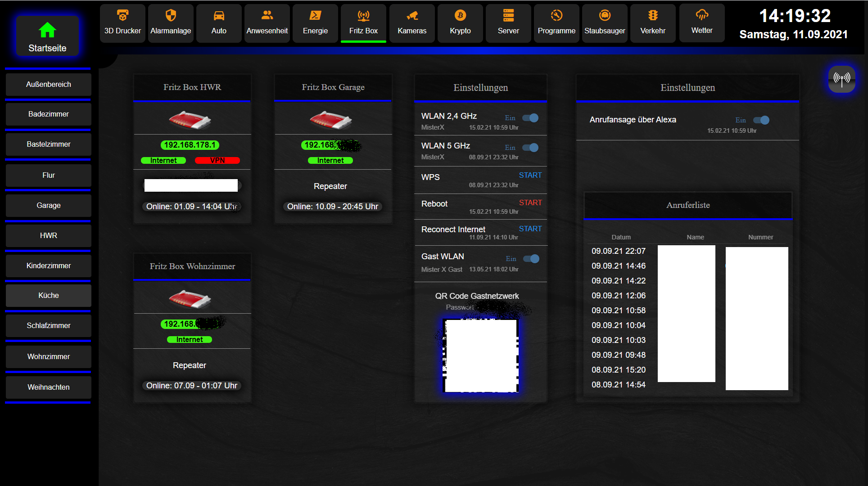This screenshot has width=868, height=486.
Task: Click the 14:19:32 clock
Action: [795, 16]
